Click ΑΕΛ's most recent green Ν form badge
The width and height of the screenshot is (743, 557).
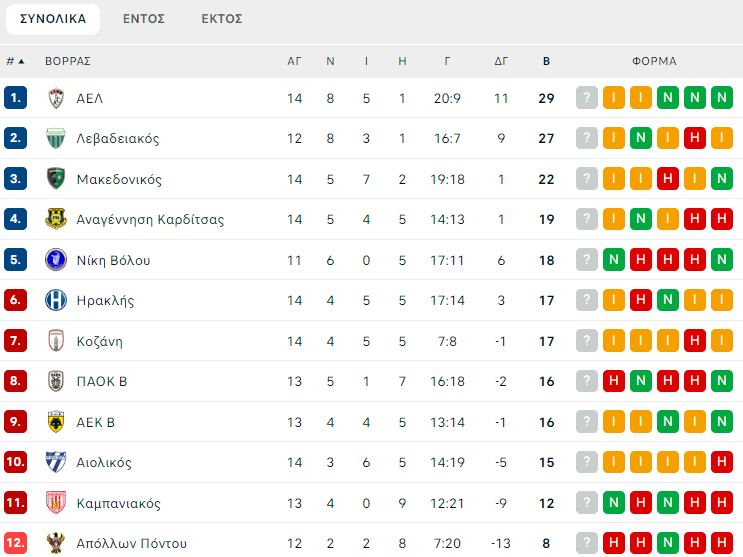(722, 98)
